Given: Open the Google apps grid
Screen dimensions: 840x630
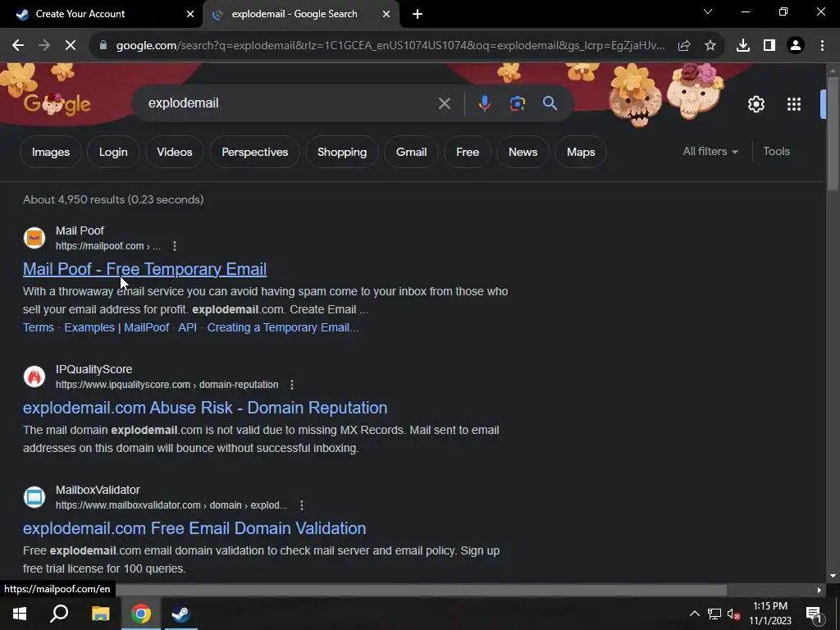Looking at the screenshot, I should pyautogui.click(x=794, y=104).
